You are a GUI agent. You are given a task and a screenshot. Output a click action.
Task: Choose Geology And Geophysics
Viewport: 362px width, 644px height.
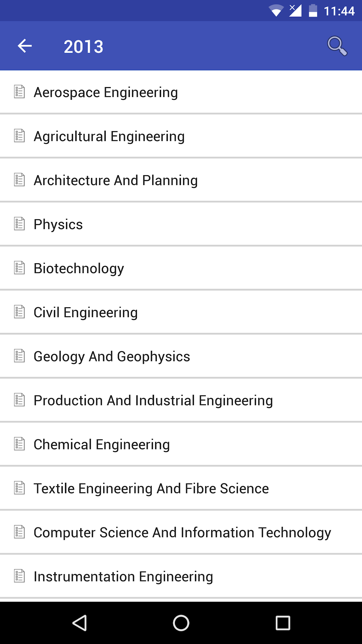pyautogui.click(x=112, y=357)
